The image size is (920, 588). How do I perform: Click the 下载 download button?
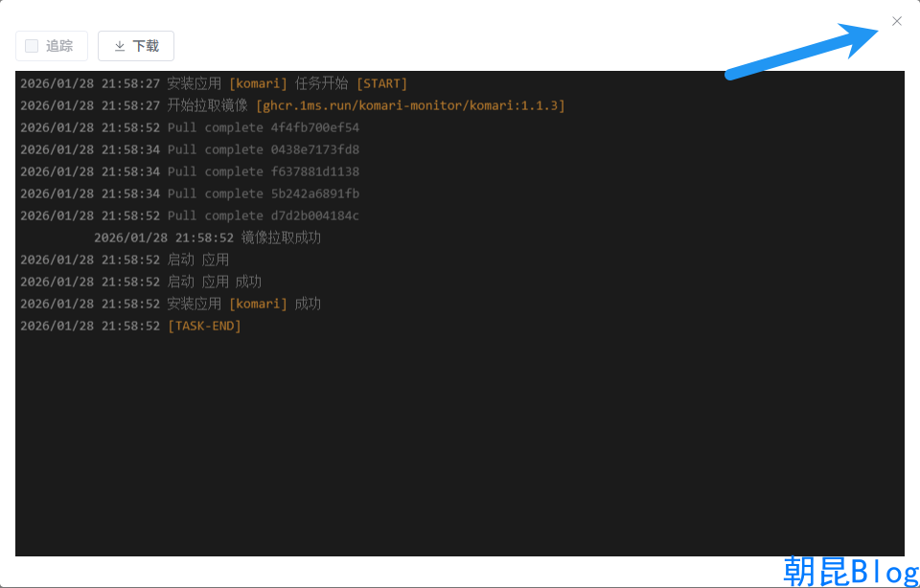click(x=136, y=46)
